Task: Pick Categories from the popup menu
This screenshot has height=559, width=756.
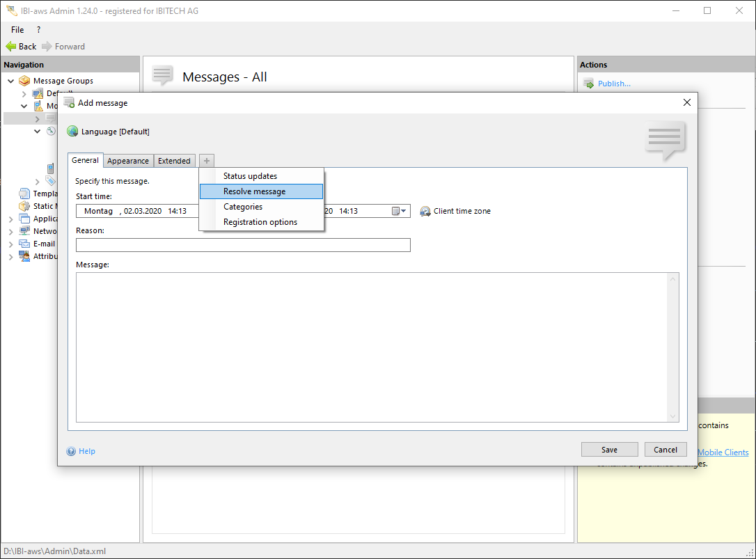Action: (243, 207)
